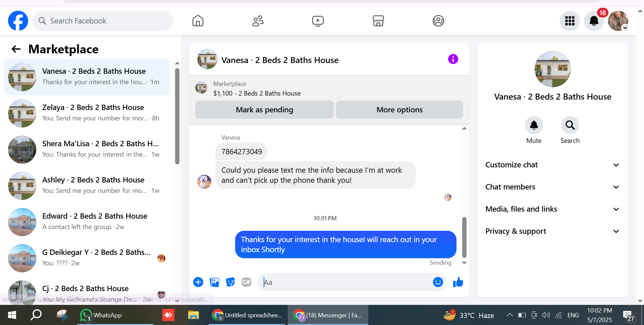This screenshot has width=644, height=325.
Task: Open Zelaya 2 Beds 2 Baths conversation
Action: click(87, 113)
